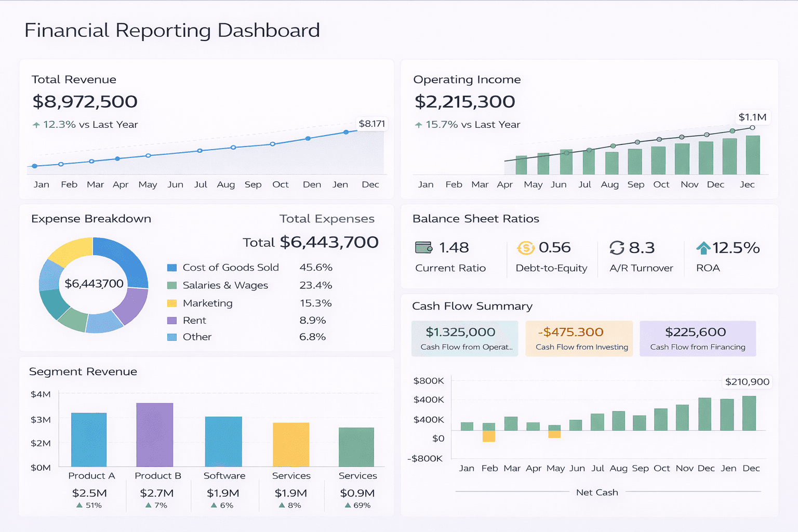Open the Cash Flow from Operating summary card
The height and width of the screenshot is (532, 798).
click(x=464, y=338)
